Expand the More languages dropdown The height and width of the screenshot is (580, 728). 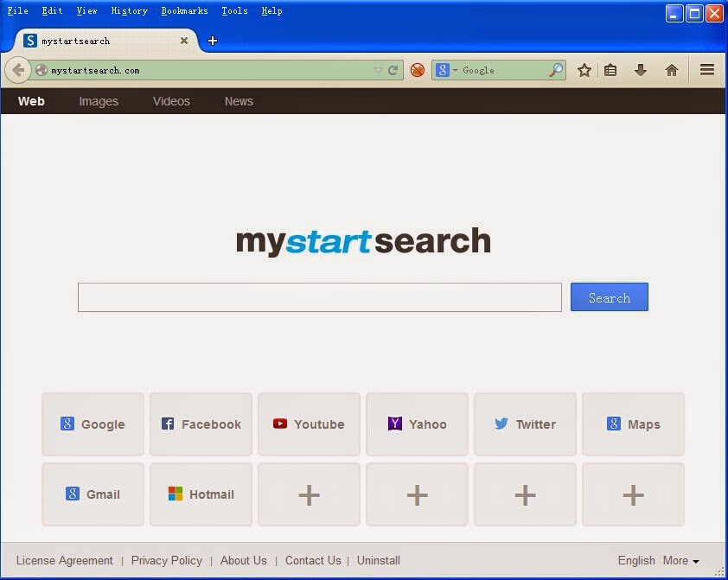[x=681, y=560]
